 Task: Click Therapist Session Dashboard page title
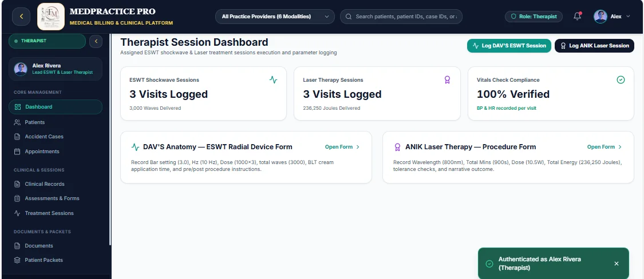[x=194, y=42]
